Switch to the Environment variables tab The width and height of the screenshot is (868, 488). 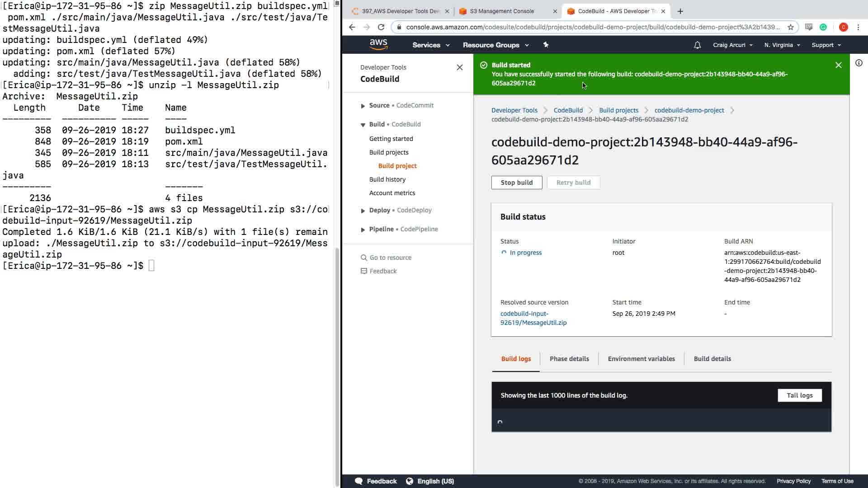click(641, 359)
